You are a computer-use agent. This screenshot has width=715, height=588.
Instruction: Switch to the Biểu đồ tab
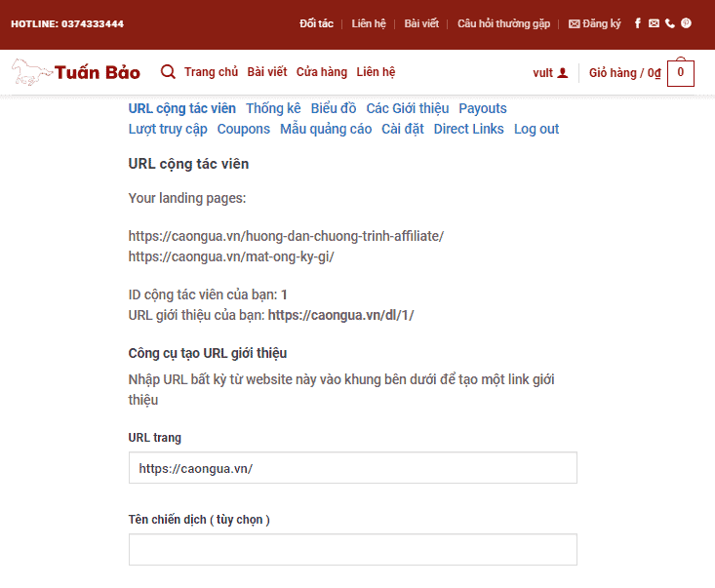[334, 108]
